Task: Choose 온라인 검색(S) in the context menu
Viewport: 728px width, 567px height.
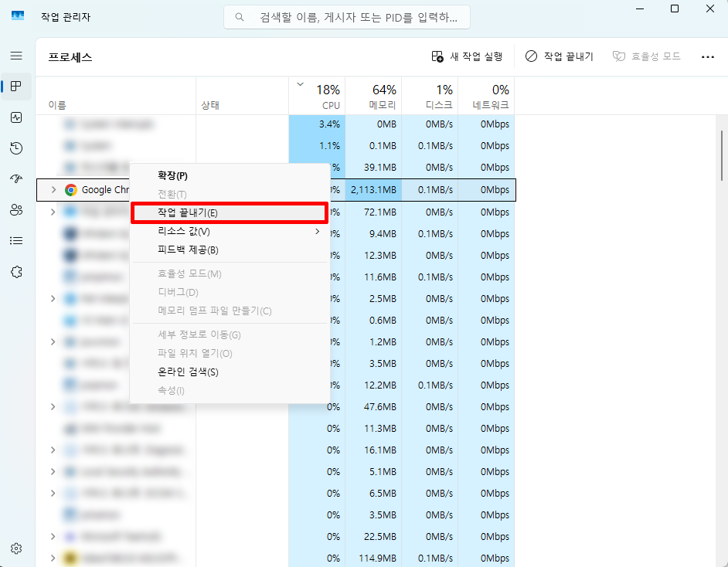Action: point(188,372)
